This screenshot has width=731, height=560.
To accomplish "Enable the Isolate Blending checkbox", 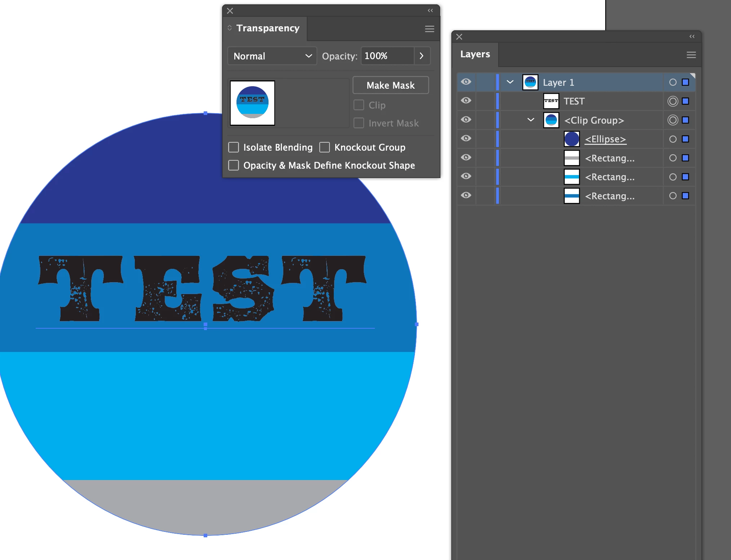I will [234, 147].
